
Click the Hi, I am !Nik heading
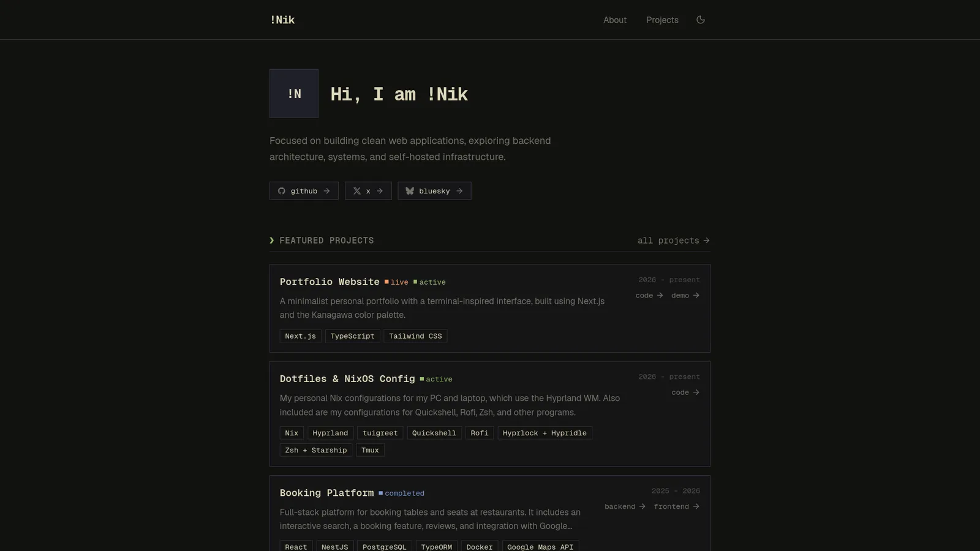pos(399,94)
